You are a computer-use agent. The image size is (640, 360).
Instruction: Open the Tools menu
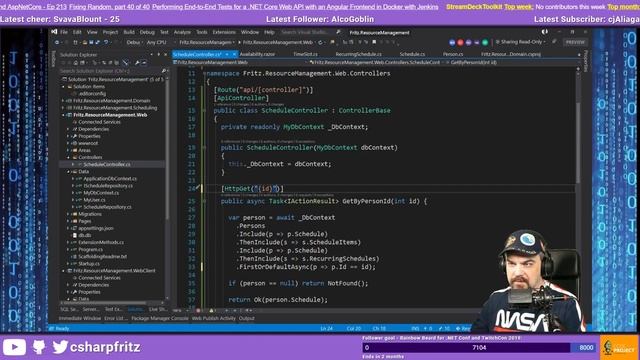pyautogui.click(x=202, y=32)
